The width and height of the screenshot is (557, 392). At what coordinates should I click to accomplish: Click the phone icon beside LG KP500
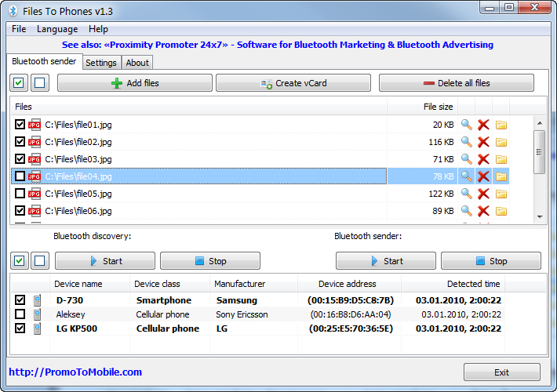pyautogui.click(x=37, y=328)
